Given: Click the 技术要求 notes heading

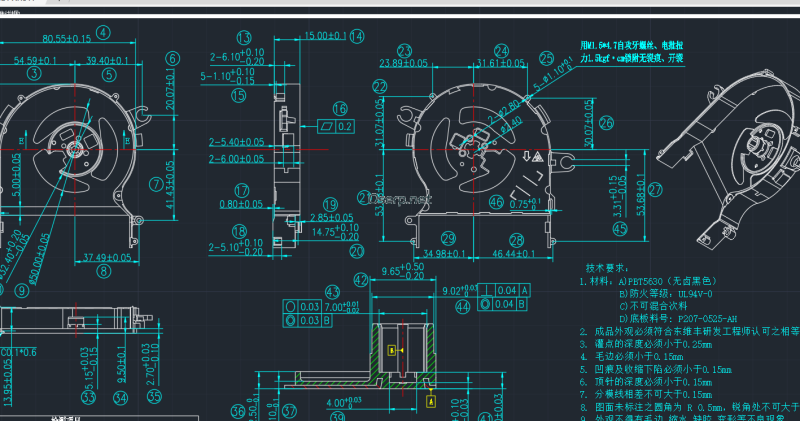Looking at the screenshot, I should pos(606,268).
